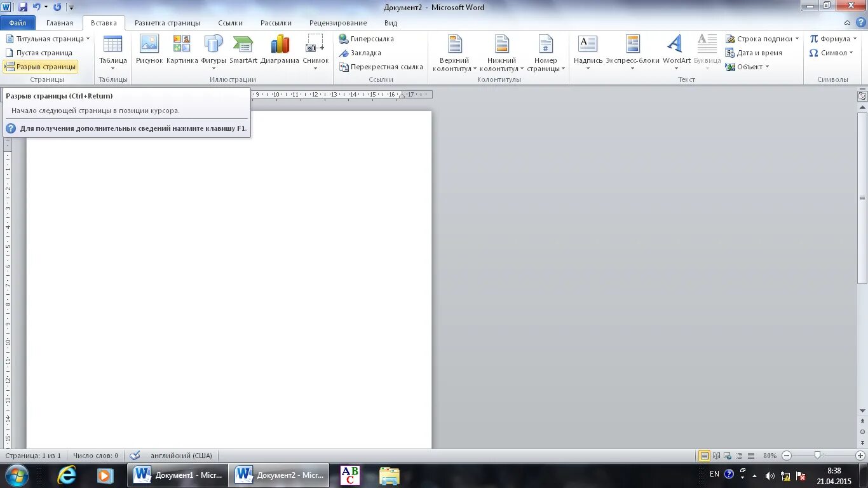Switch to the Рассылки tab
This screenshot has width=868, height=488.
click(x=276, y=23)
